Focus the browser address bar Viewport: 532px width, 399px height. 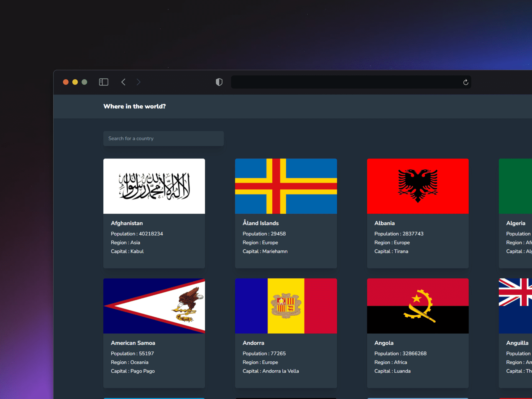pyautogui.click(x=351, y=82)
